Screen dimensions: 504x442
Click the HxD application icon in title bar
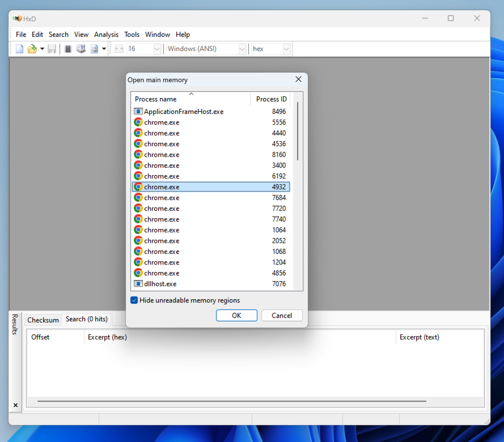pyautogui.click(x=18, y=19)
